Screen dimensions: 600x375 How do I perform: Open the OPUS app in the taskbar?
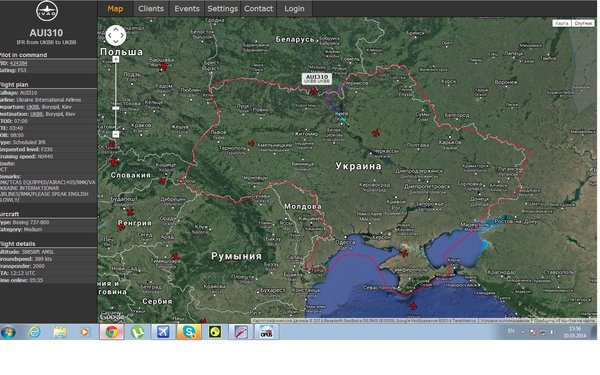coord(267,332)
